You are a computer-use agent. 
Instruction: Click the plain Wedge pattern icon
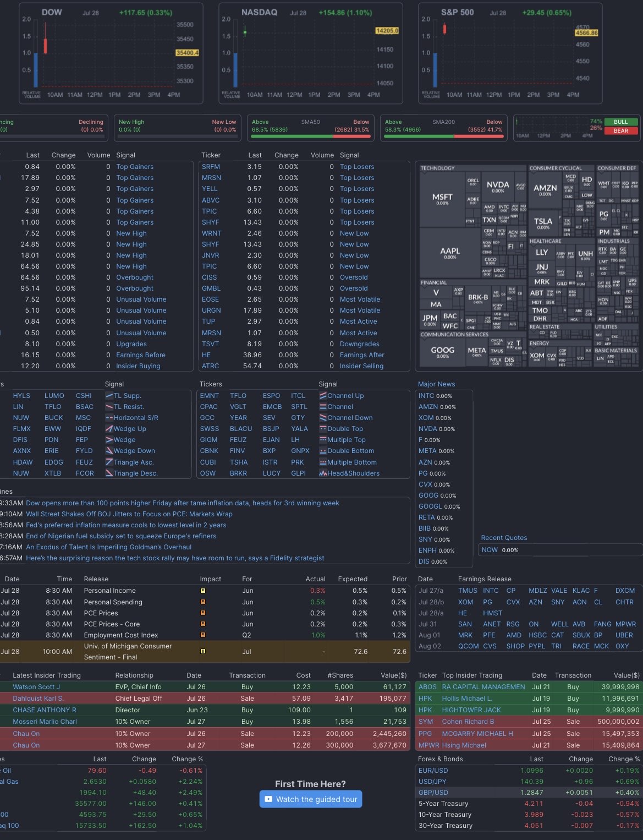[109, 440]
